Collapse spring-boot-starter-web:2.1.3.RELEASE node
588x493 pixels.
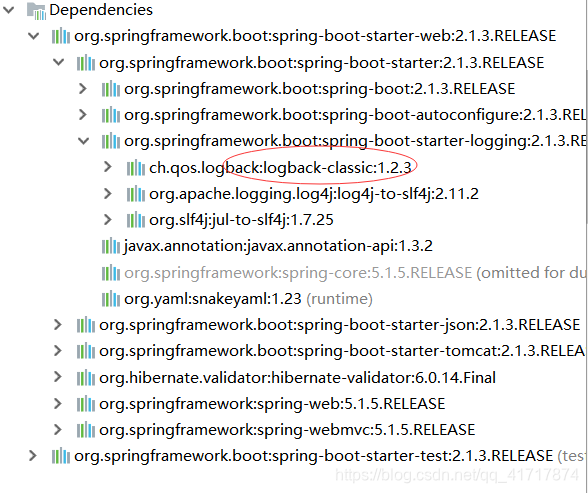point(33,36)
